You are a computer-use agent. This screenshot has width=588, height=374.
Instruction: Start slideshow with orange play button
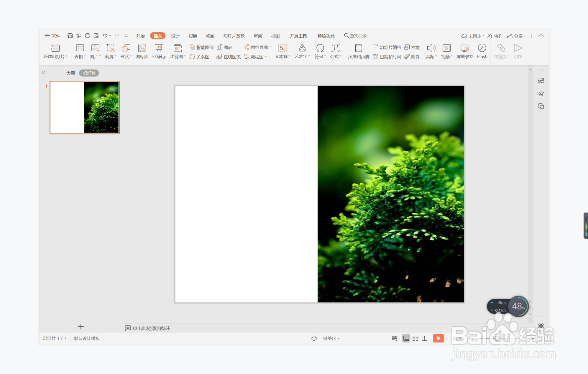click(438, 338)
